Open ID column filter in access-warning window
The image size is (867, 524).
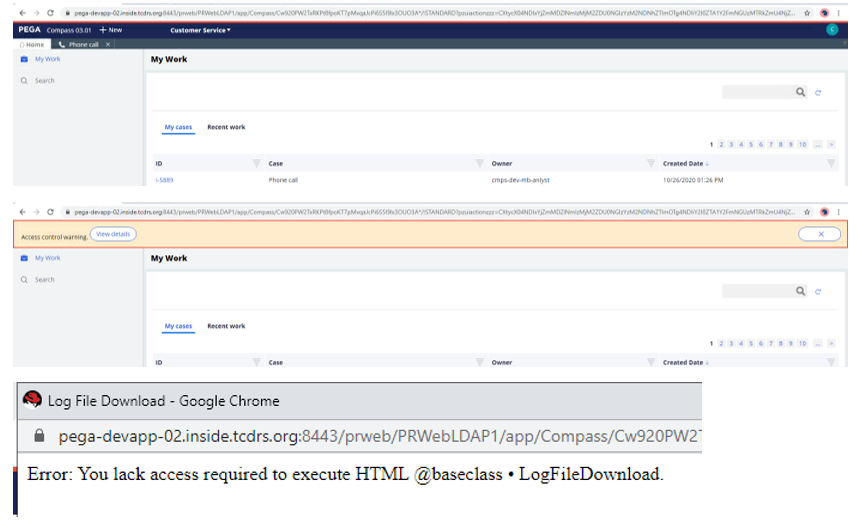256,362
